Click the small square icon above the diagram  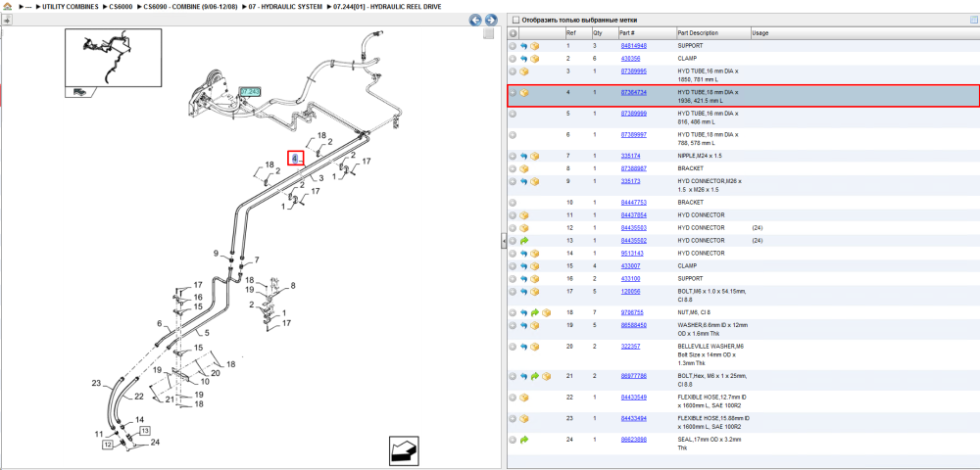(x=489, y=33)
